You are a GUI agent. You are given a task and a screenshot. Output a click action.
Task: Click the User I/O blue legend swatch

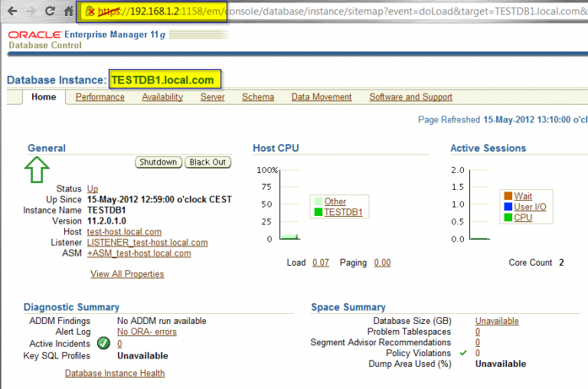point(508,207)
